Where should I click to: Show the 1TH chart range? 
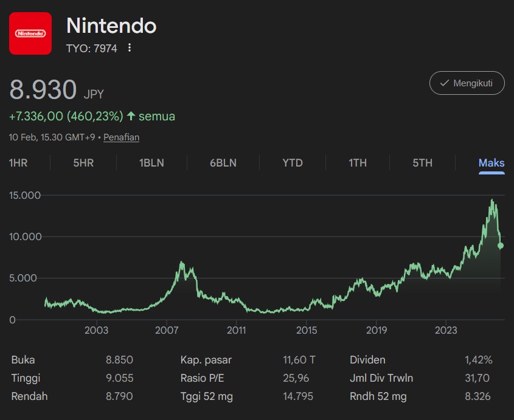pyautogui.click(x=358, y=163)
